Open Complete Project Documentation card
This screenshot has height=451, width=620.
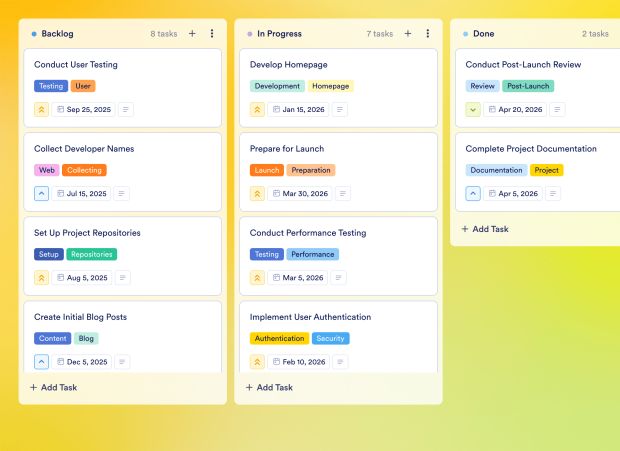[530, 149]
